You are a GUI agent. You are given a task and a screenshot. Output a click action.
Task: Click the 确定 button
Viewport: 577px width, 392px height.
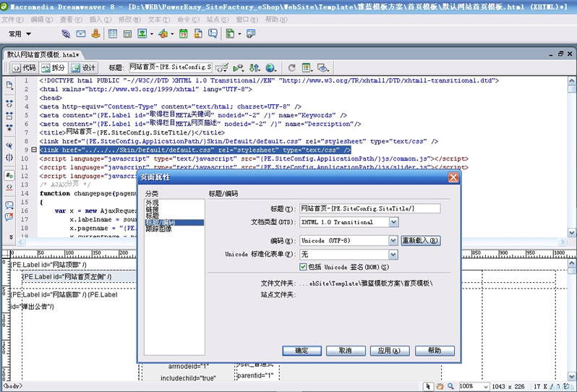coord(302,350)
